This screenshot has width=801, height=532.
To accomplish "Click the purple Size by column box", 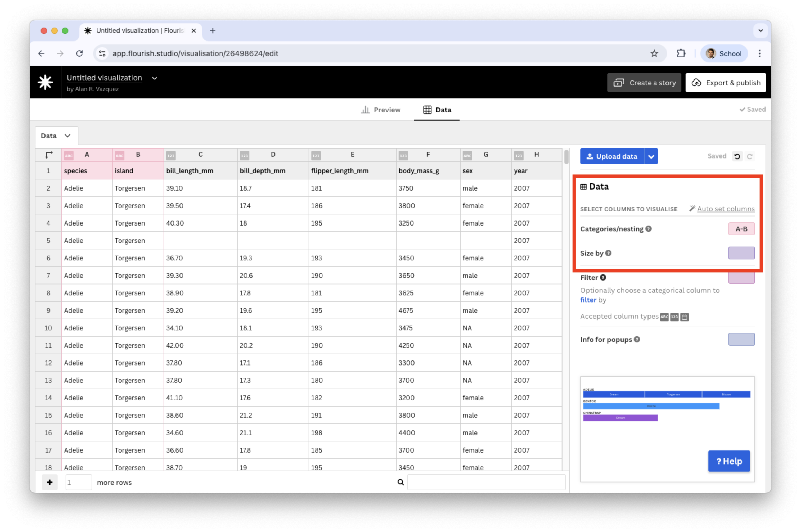I will coord(741,253).
